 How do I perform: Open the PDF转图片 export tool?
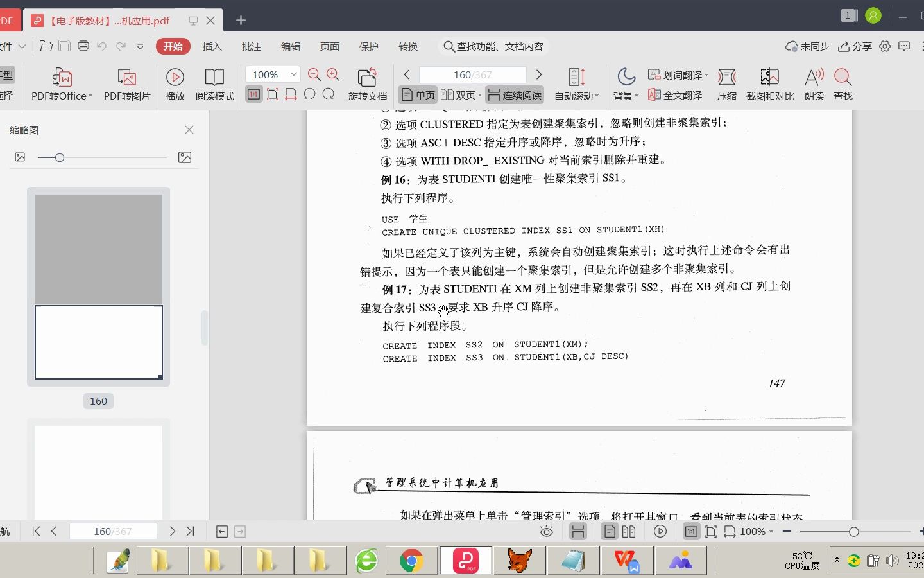pyautogui.click(x=126, y=84)
